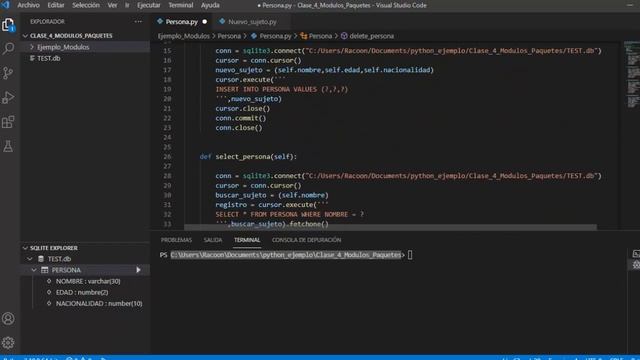Open the Ver menu
Viewport: 640px width, 360px height.
[112, 5]
